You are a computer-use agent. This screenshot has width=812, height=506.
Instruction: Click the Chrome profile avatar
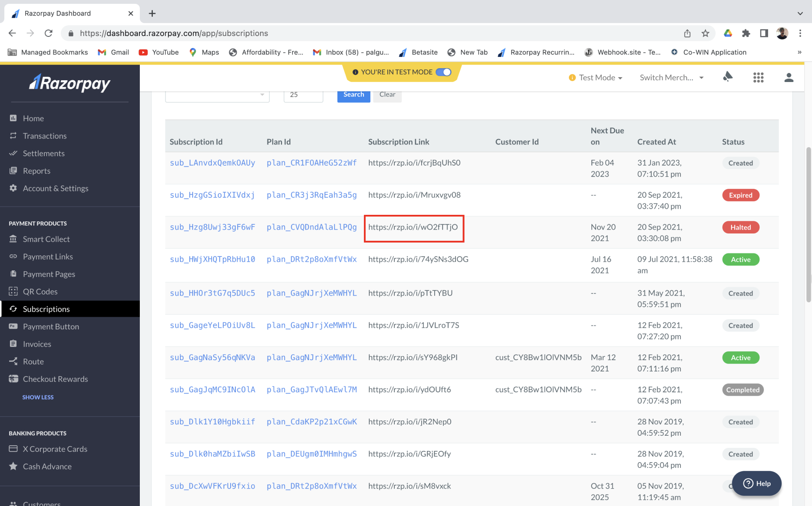point(782,33)
